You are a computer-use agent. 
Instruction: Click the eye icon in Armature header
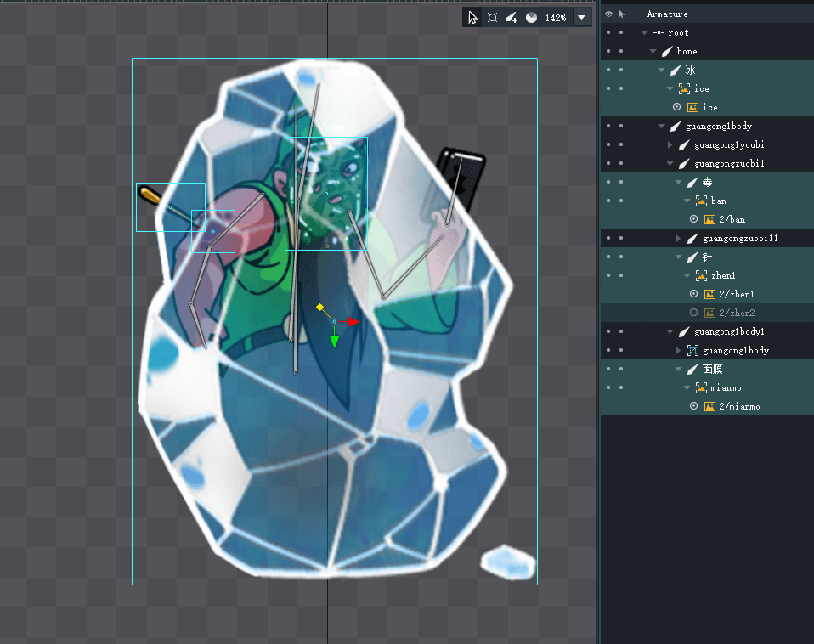[608, 14]
